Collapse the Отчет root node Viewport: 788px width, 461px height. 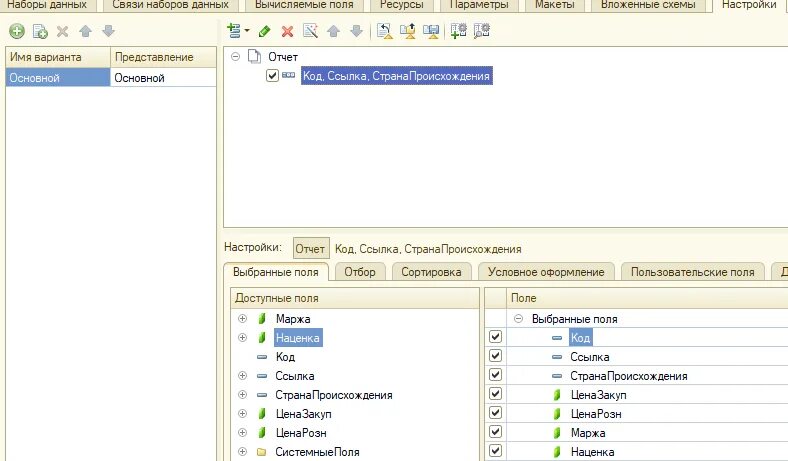pyautogui.click(x=235, y=56)
